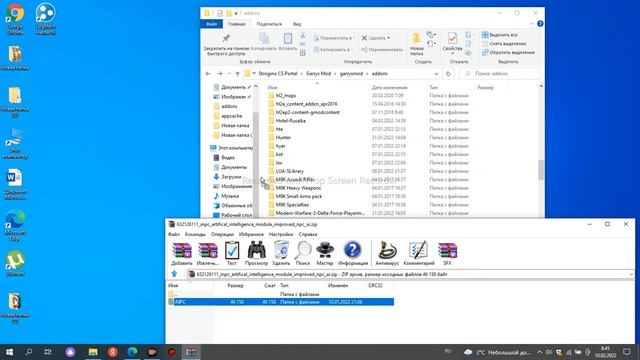
Task: Click Переименовать in Explorer ribbon
Action: point(382,49)
